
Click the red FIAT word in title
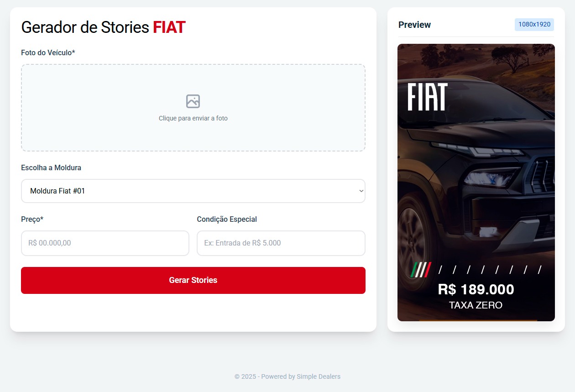(x=169, y=27)
